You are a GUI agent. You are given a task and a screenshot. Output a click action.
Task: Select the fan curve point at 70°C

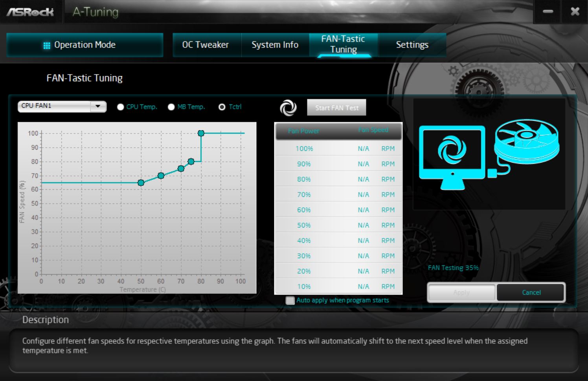(181, 169)
